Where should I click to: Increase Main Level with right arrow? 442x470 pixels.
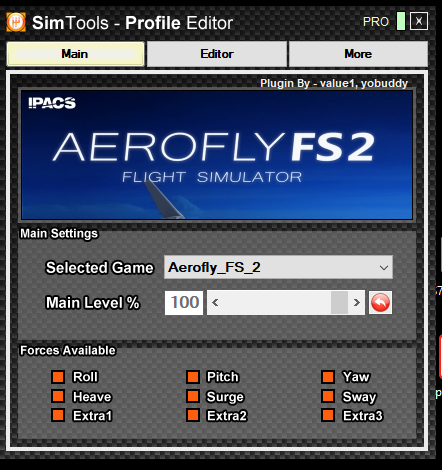tap(357, 303)
